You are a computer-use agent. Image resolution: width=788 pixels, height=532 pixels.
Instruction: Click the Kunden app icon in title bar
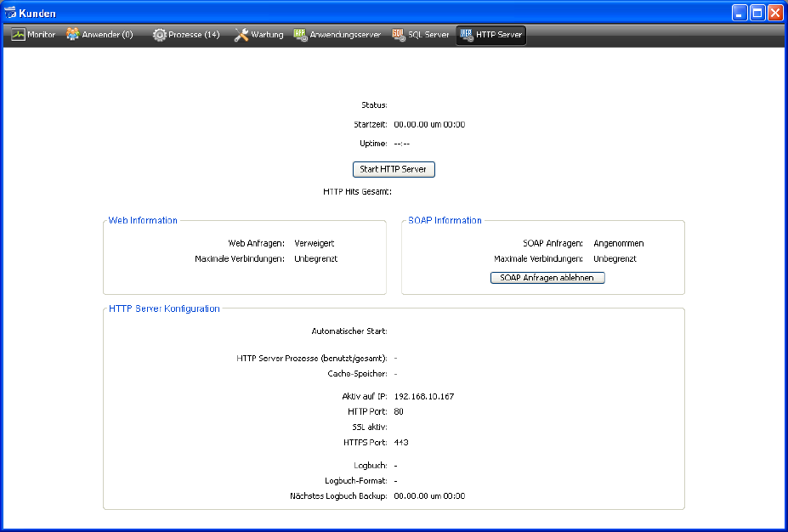(11, 13)
